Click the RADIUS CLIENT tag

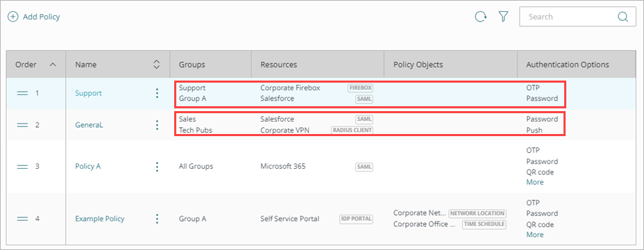pyautogui.click(x=353, y=131)
